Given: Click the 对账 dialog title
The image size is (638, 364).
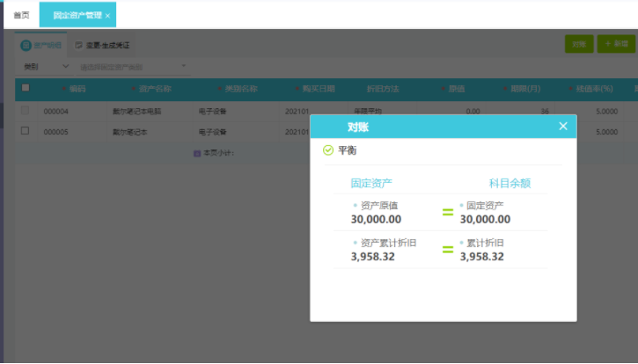Looking at the screenshot, I should pos(358,127).
